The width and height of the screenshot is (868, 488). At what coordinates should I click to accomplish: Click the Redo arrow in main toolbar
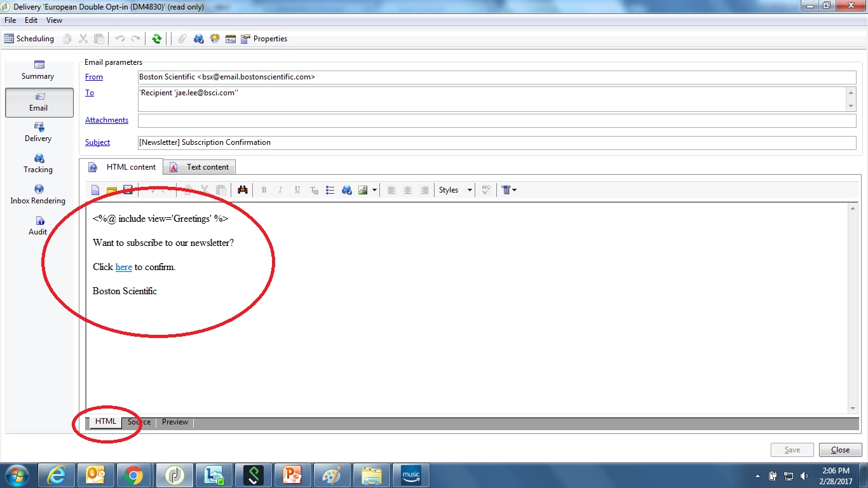[135, 39]
